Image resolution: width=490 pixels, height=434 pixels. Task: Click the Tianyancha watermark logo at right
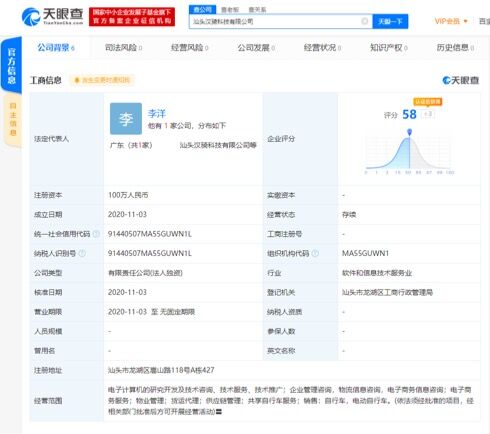(460, 80)
